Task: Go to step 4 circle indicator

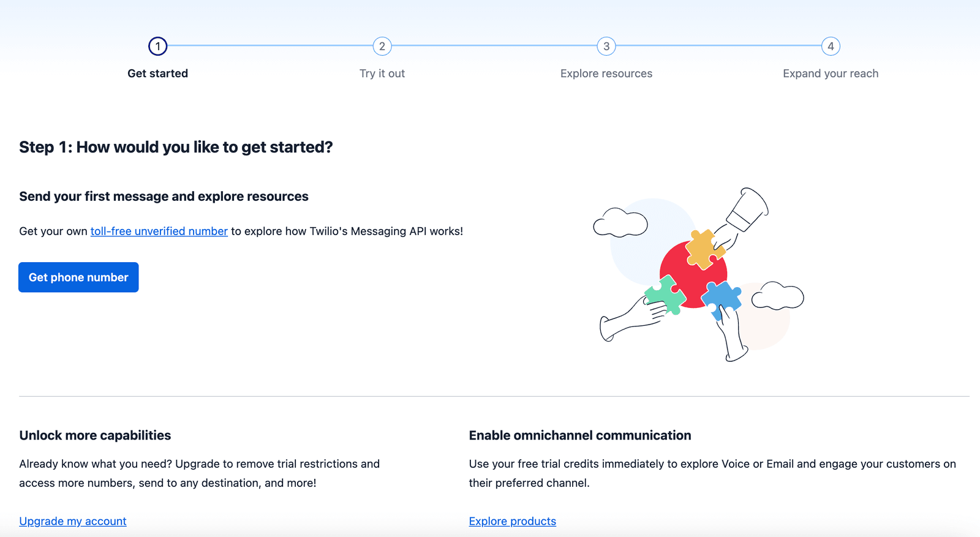Action: click(831, 46)
